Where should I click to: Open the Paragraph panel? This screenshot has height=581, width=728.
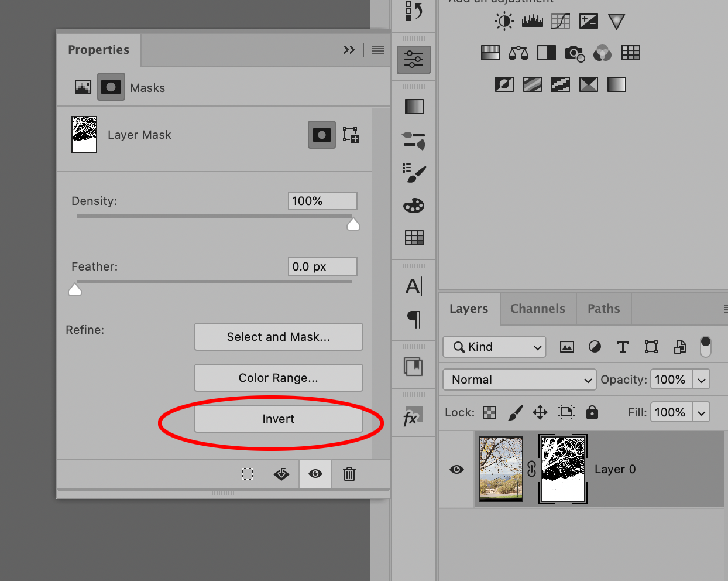point(414,319)
